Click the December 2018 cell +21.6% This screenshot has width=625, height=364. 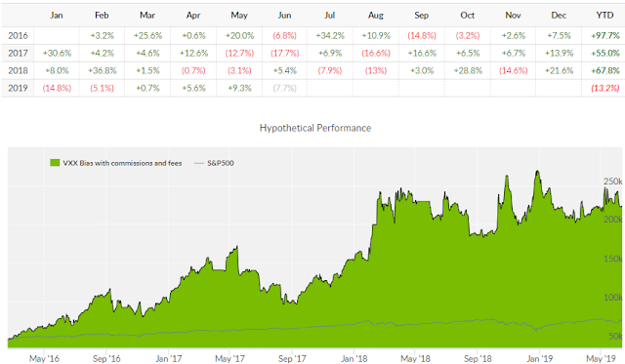pos(560,70)
